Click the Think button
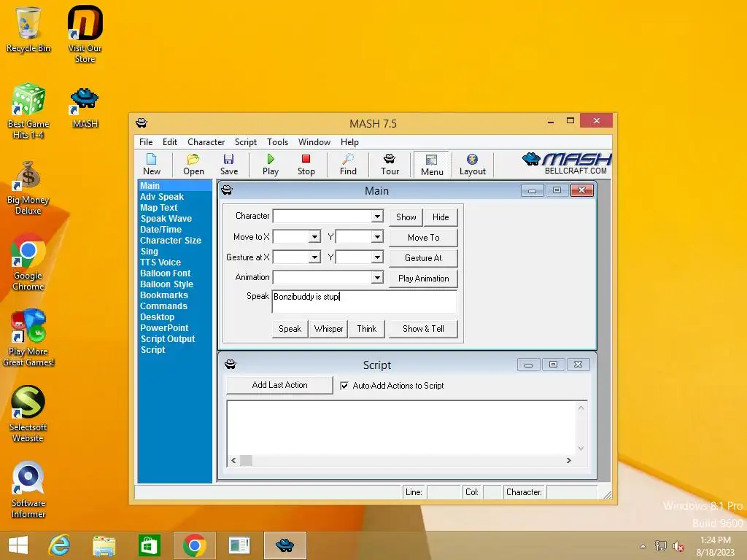Screen dimensions: 747x560 pos(366,329)
